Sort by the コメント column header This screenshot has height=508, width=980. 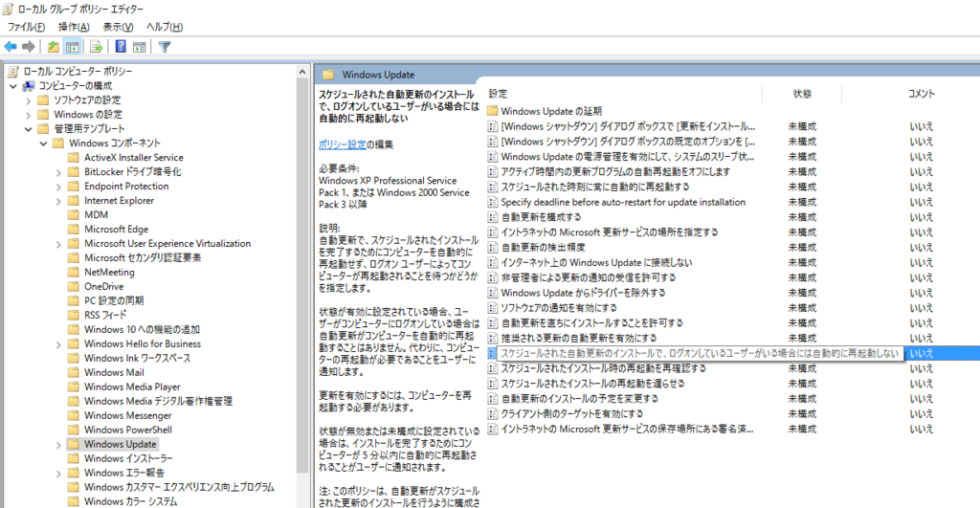[x=921, y=94]
